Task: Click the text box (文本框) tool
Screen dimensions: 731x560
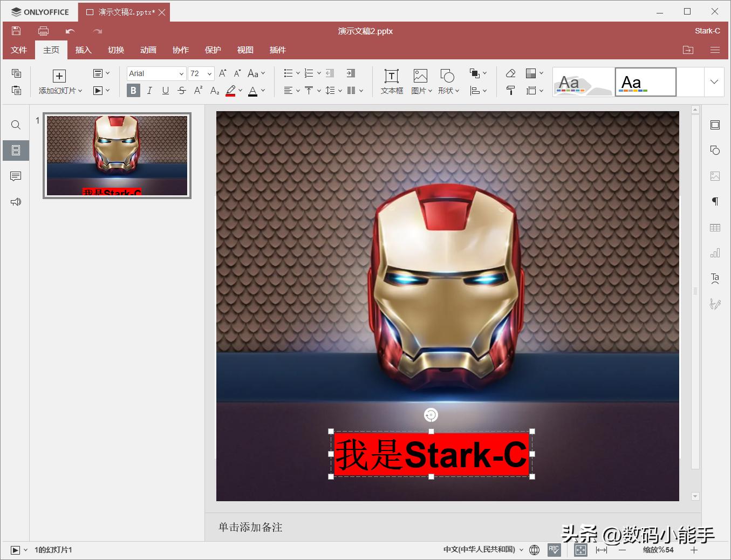Action: coord(392,81)
